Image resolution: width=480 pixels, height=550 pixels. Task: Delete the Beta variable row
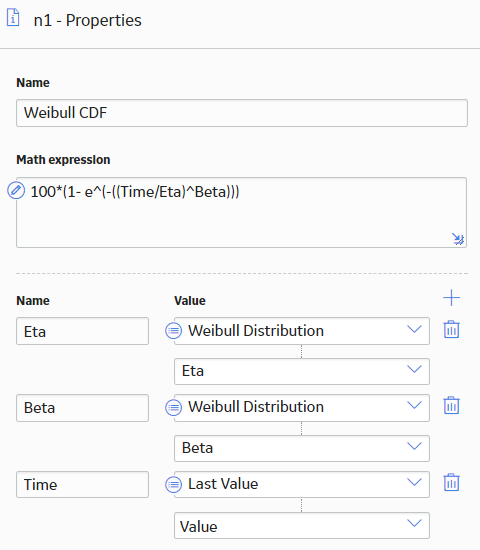tap(452, 405)
